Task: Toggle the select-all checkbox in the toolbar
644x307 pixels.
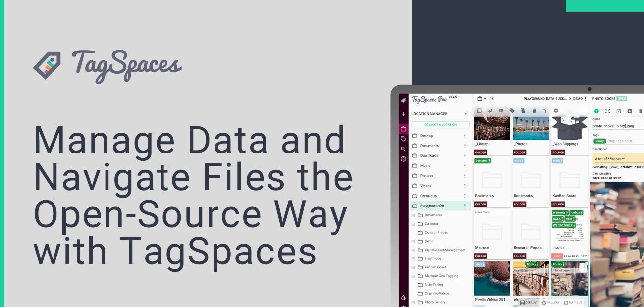Action: [479, 111]
